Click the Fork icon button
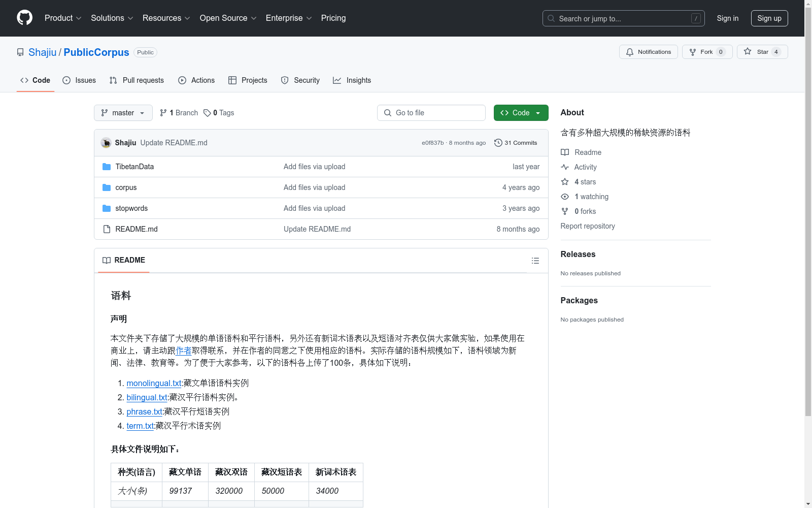This screenshot has height=508, width=812. point(693,52)
